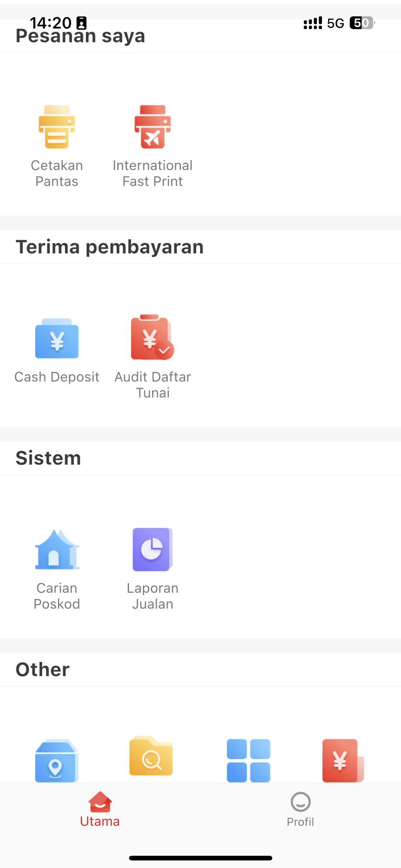
Task: Tap the Cash Deposit label
Action: (x=57, y=377)
